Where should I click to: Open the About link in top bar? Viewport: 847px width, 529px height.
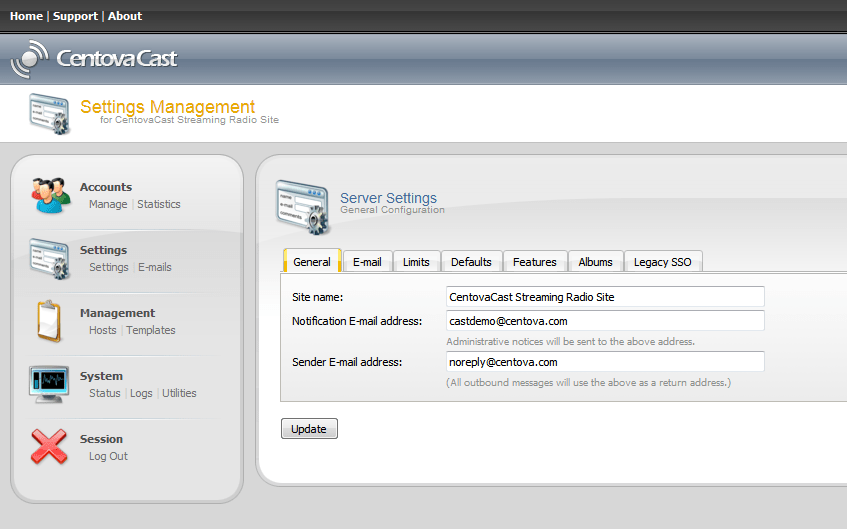[x=125, y=16]
